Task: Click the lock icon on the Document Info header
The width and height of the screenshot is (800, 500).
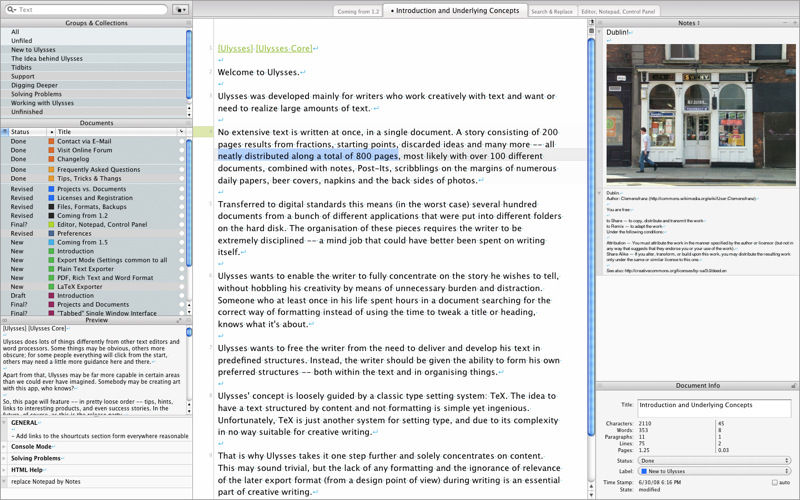Action: click(x=794, y=386)
